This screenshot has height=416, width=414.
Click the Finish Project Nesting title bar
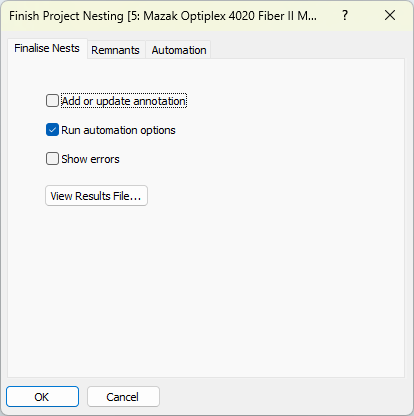[163, 16]
